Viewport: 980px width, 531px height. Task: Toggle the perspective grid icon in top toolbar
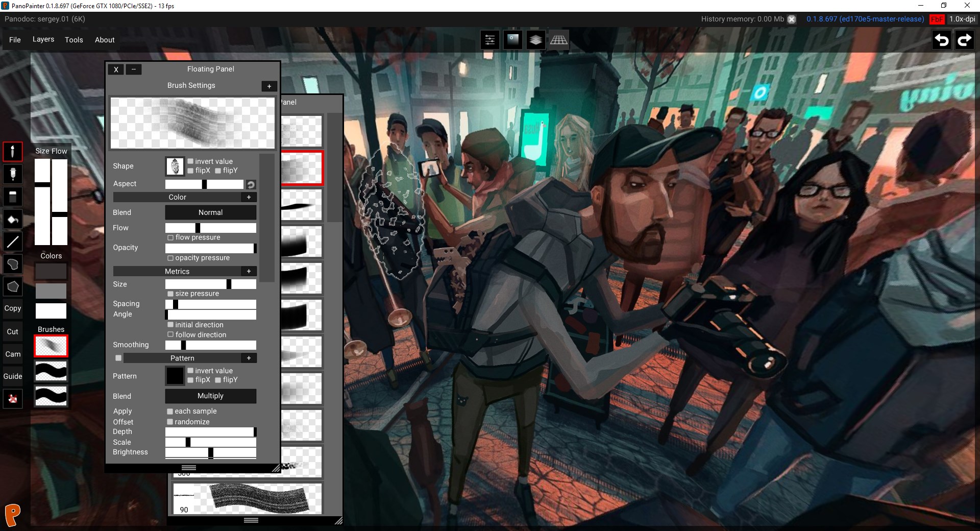pos(558,40)
